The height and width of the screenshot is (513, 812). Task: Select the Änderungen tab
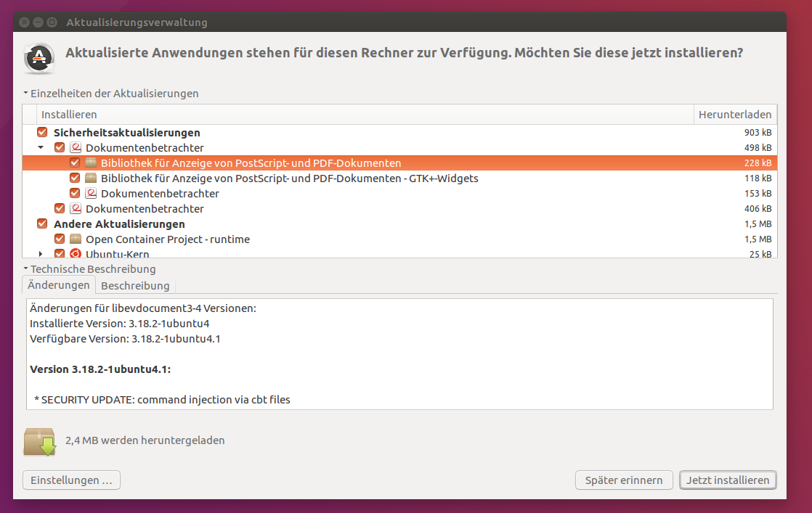point(59,285)
